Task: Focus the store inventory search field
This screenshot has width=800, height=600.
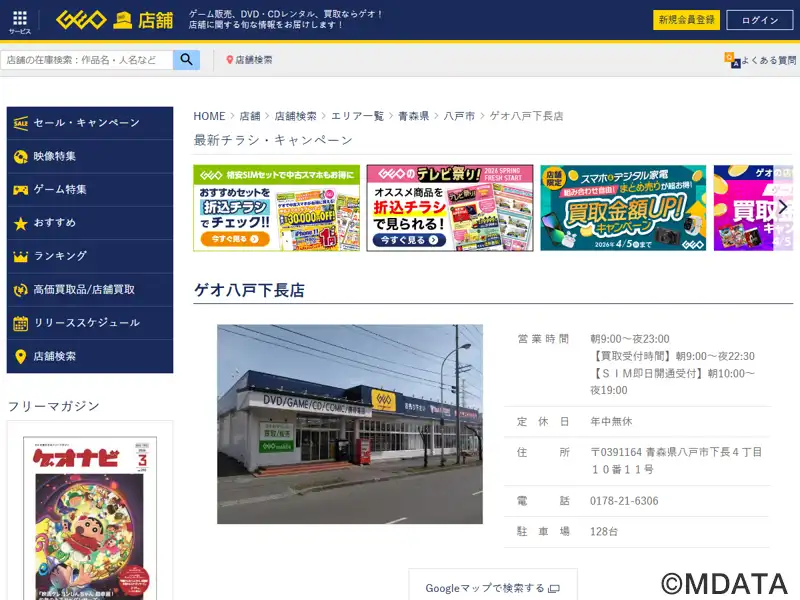Action: [x=87, y=60]
